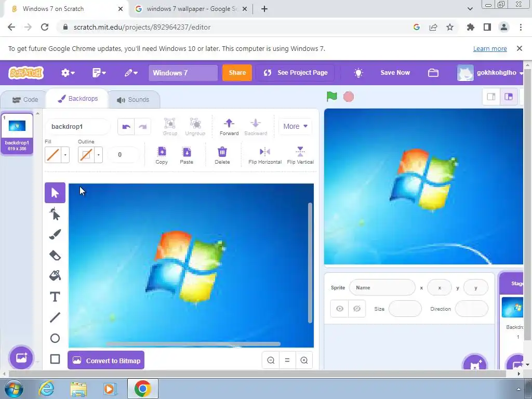Screen dimensions: 532x399
Task: Click the Undo arrow button
Action: point(126,127)
